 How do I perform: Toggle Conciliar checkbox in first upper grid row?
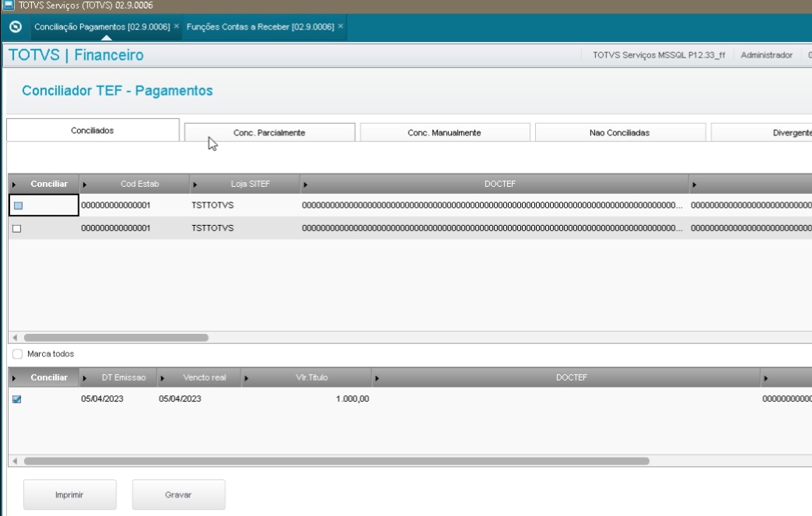[x=18, y=205]
